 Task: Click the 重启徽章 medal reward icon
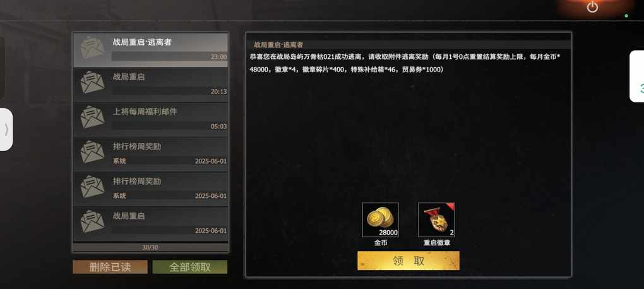tap(436, 220)
